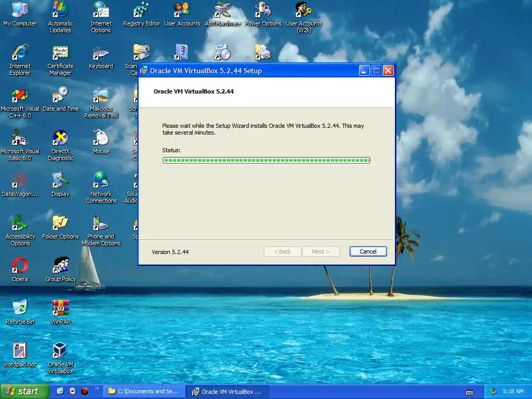This screenshot has height=399, width=532.
Task: Select the DataWagon desktop shortcut
Action: coord(20,184)
